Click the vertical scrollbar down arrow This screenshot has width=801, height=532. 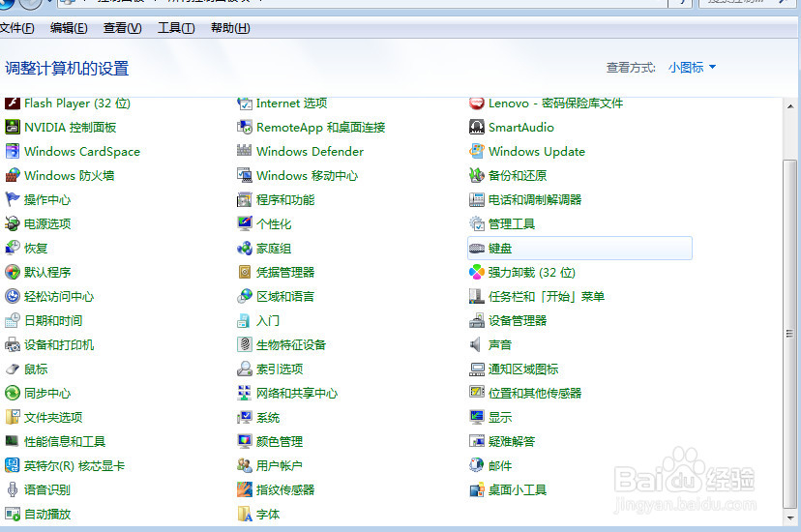point(790,517)
